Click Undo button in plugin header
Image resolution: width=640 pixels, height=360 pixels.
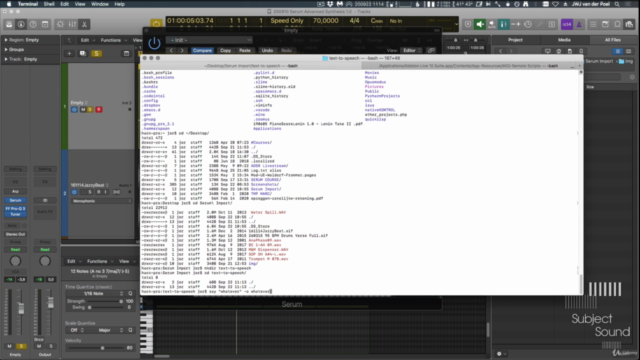click(267, 51)
